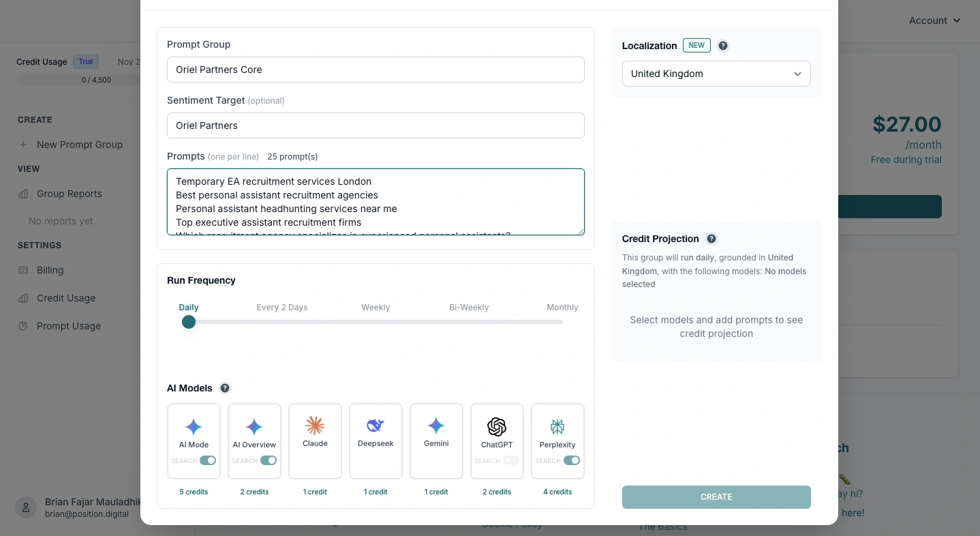980x536 pixels.
Task: Choose the Gemini model card
Action: pos(436,441)
